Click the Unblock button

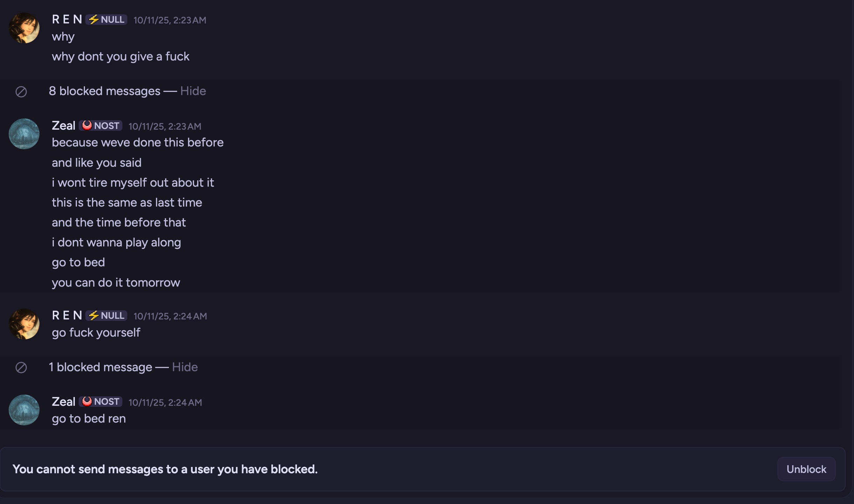(806, 469)
